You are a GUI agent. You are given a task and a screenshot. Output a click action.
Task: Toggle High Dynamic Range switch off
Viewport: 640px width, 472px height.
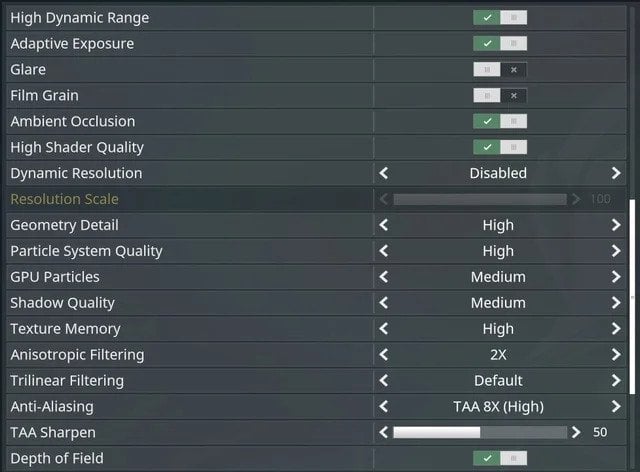(x=499, y=18)
